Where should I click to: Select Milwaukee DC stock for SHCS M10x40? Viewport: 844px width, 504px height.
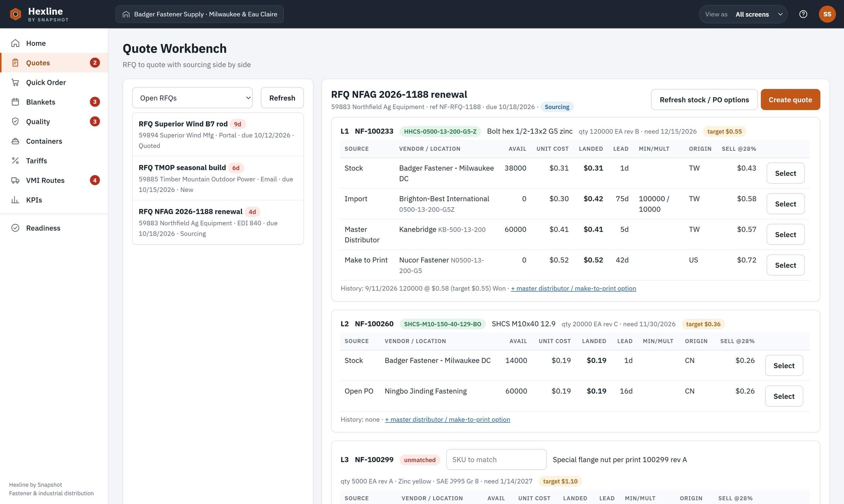[x=784, y=366]
